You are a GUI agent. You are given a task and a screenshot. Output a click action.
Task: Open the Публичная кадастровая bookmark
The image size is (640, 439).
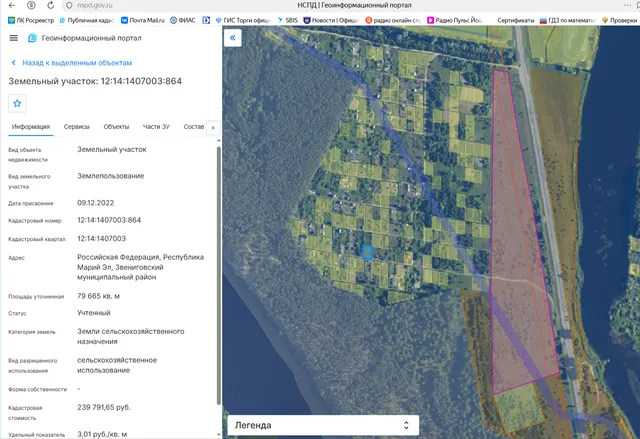(87, 20)
